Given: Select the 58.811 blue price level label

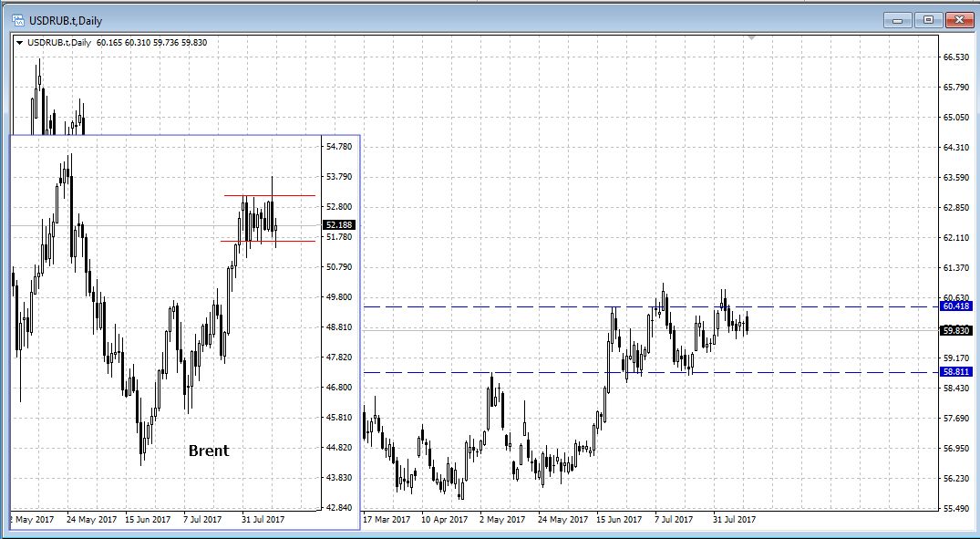Looking at the screenshot, I should click(955, 372).
